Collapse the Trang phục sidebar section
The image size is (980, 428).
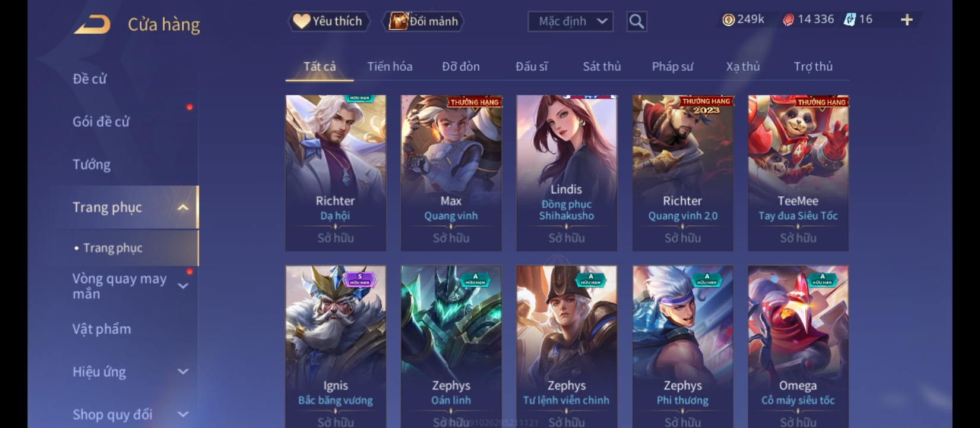[183, 207]
